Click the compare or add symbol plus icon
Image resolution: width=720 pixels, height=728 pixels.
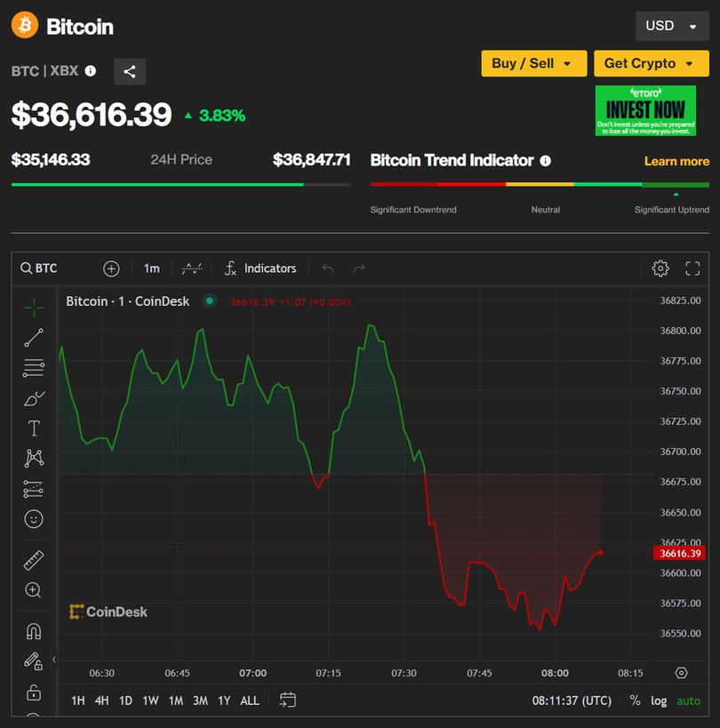click(x=111, y=268)
